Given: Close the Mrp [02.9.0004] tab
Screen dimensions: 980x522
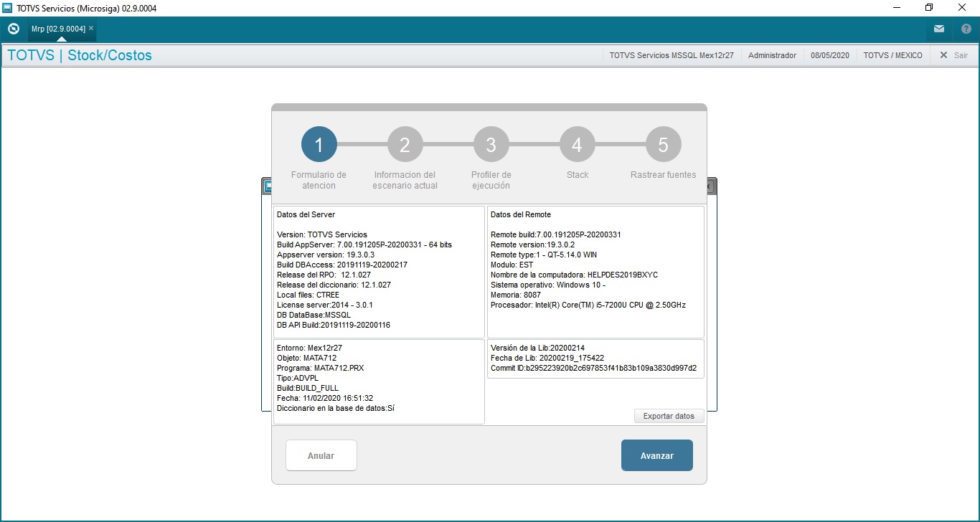Looking at the screenshot, I should click(x=91, y=29).
